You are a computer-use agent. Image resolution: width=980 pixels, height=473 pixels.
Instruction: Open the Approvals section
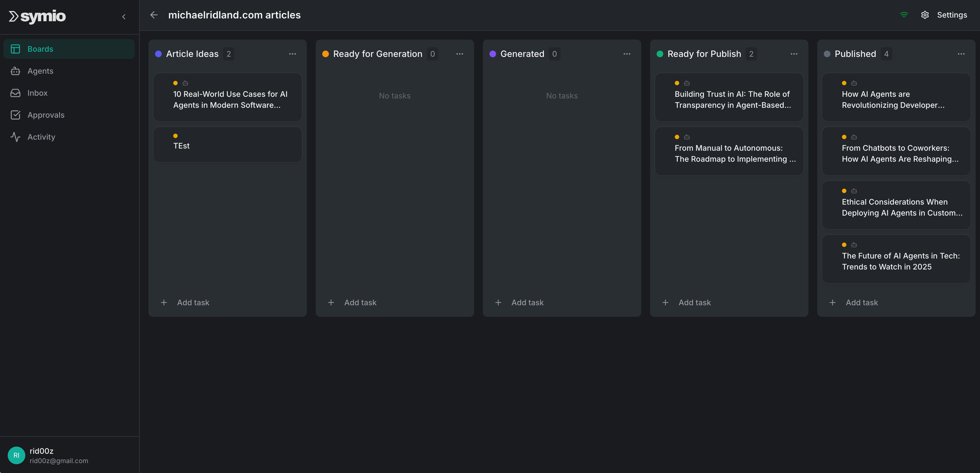coord(46,115)
